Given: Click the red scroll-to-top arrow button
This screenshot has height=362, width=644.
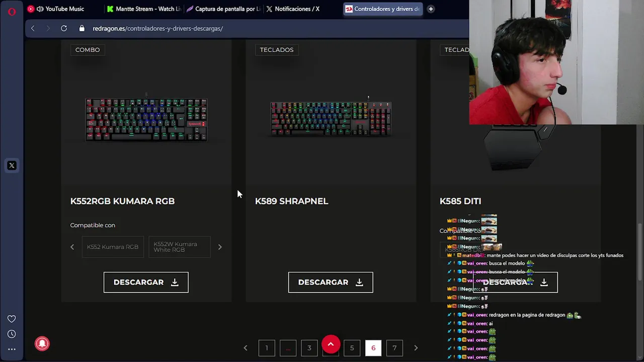Looking at the screenshot, I should click(x=331, y=344).
